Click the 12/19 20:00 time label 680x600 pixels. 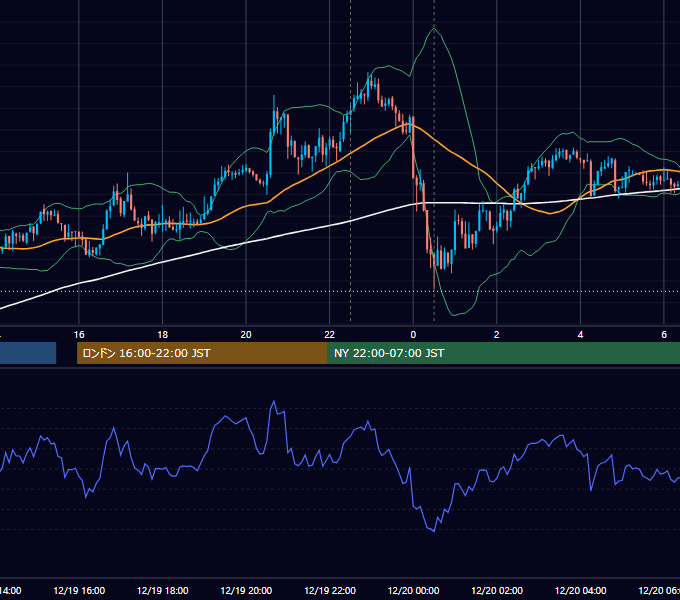246,590
